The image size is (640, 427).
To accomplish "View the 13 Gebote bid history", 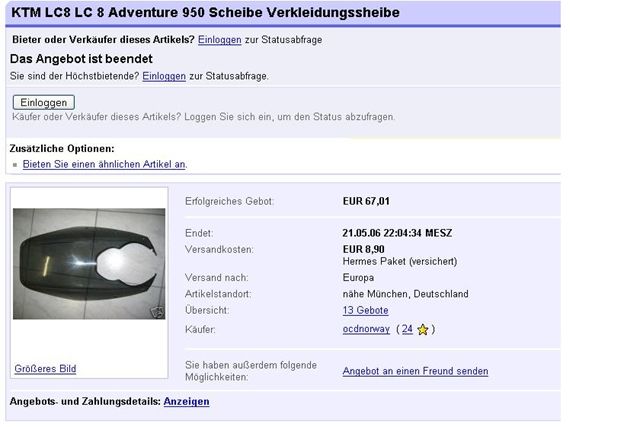I will coord(365,311).
